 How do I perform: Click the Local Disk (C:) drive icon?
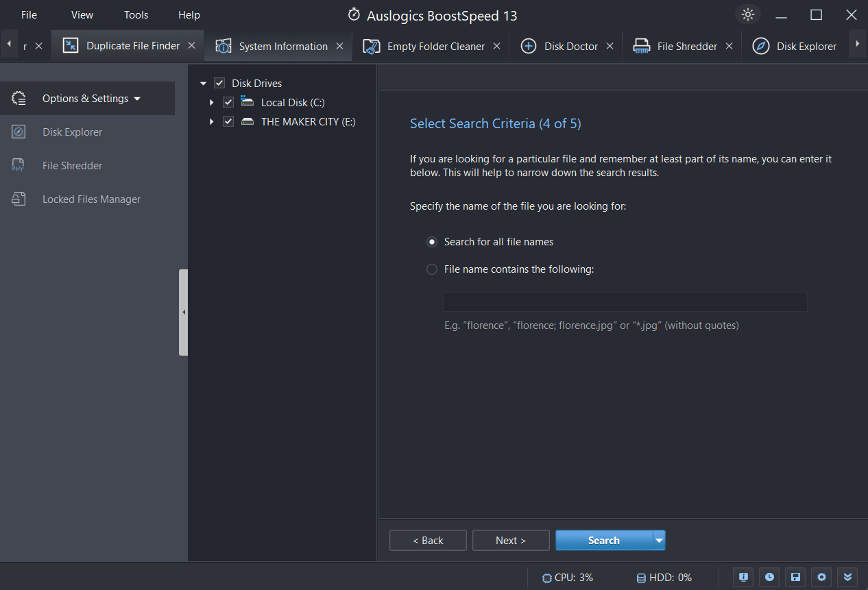point(248,101)
